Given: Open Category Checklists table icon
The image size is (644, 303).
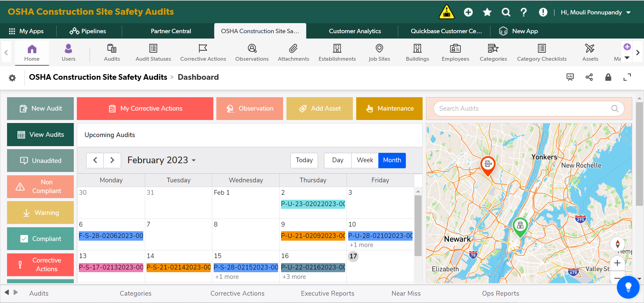Looking at the screenshot, I should coord(542,53).
